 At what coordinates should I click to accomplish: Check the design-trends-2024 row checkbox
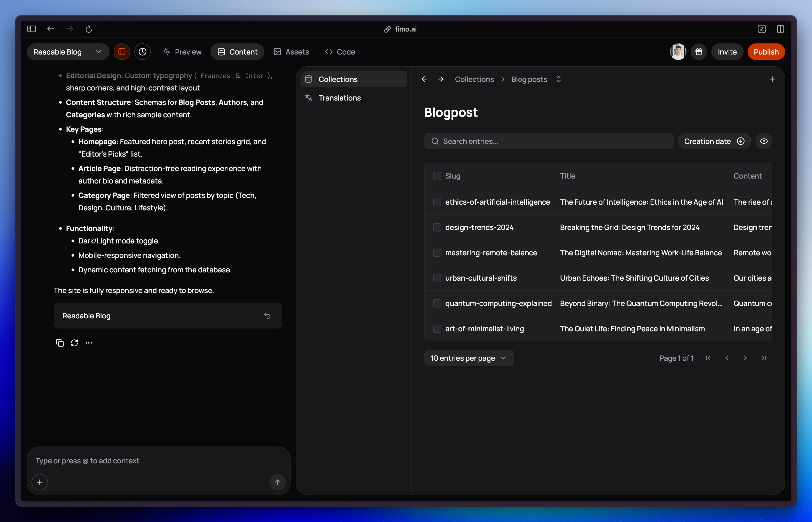(x=437, y=227)
